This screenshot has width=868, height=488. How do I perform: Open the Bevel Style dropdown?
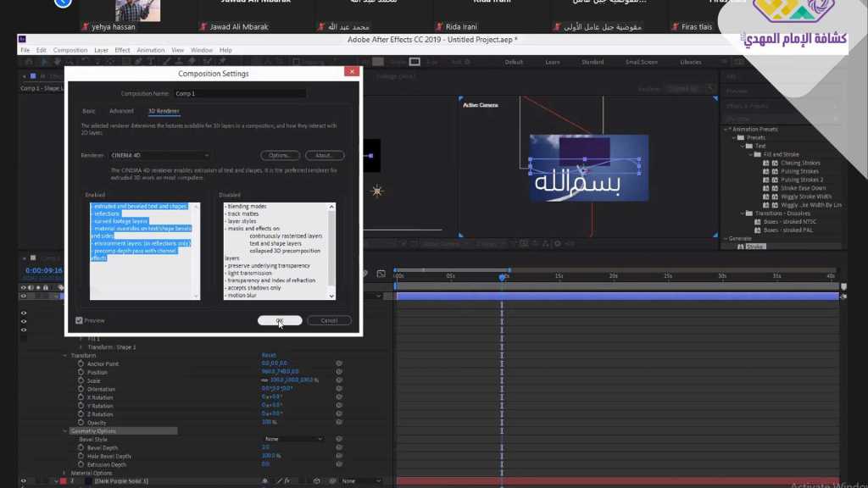click(x=293, y=439)
